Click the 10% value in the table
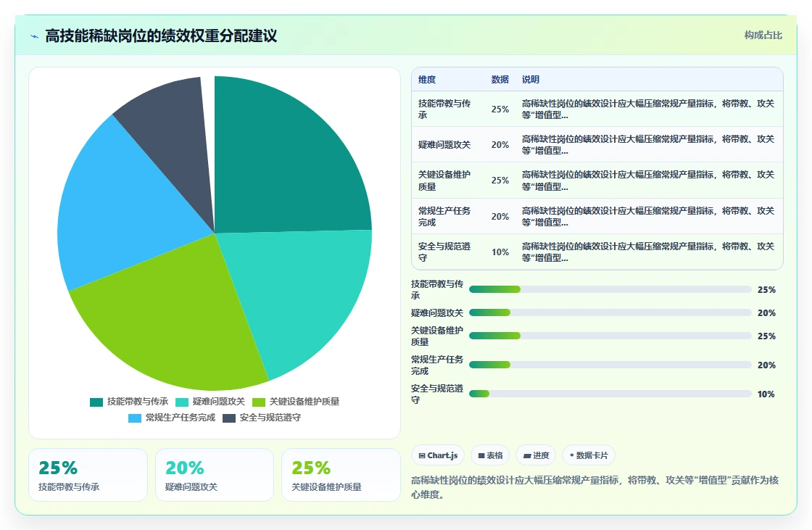The image size is (812, 530). (x=500, y=252)
